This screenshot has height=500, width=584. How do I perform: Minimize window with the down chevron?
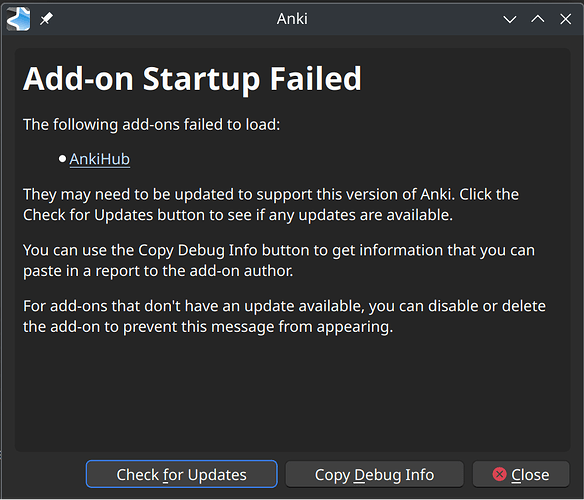(510, 19)
